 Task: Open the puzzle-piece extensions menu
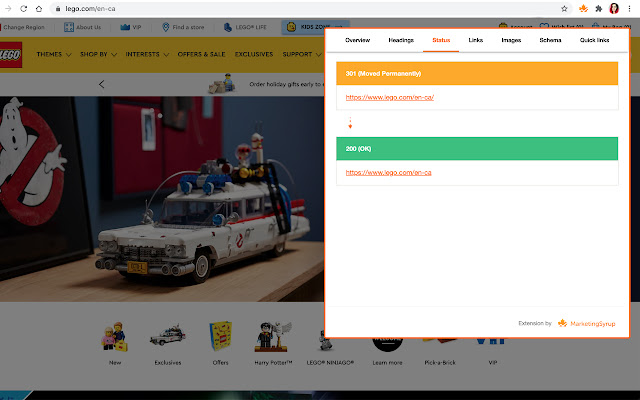click(x=599, y=9)
